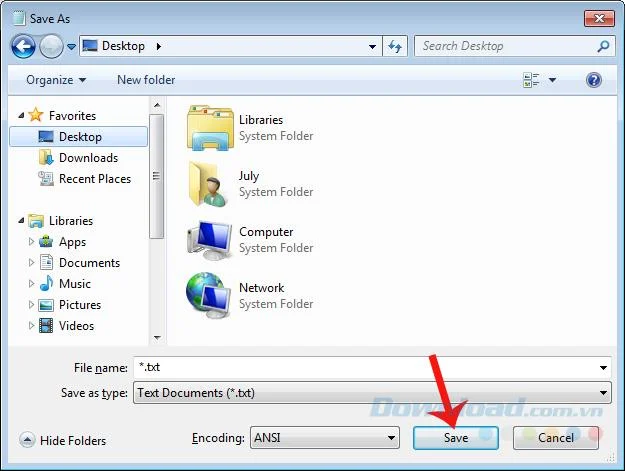The image size is (625, 471).
Task: Open the address bar previous locations dropdown
Action: (372, 47)
